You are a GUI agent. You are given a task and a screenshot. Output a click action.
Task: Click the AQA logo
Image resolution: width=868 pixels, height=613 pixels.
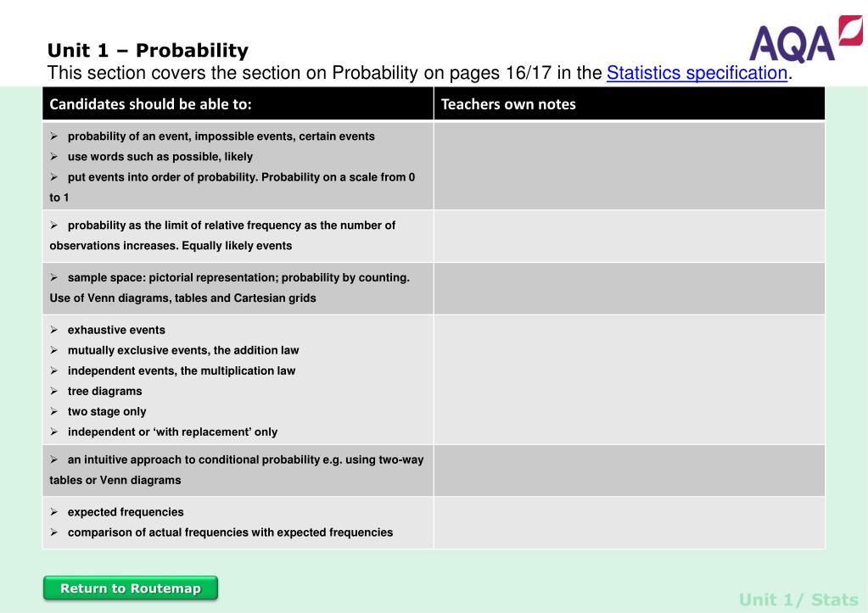(x=805, y=39)
